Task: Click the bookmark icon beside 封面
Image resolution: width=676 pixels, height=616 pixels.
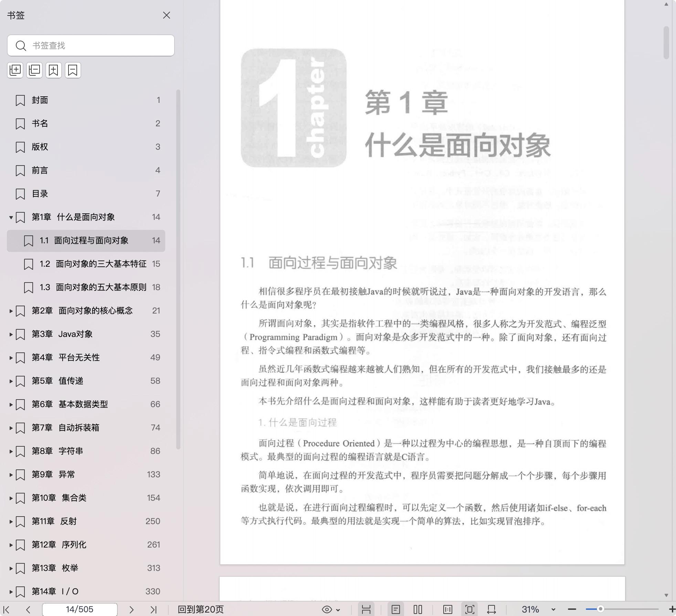Action: [x=20, y=100]
